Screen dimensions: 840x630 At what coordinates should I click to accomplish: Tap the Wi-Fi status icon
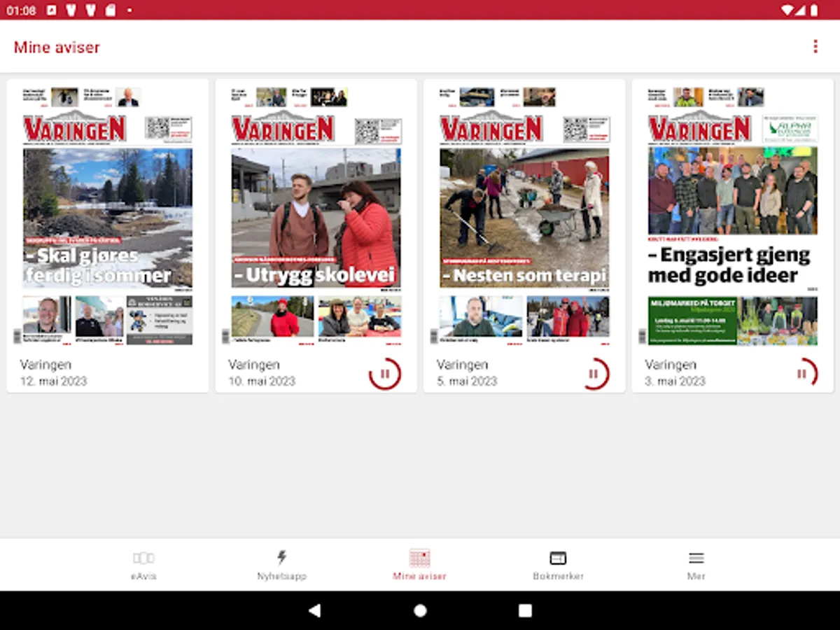tap(787, 10)
